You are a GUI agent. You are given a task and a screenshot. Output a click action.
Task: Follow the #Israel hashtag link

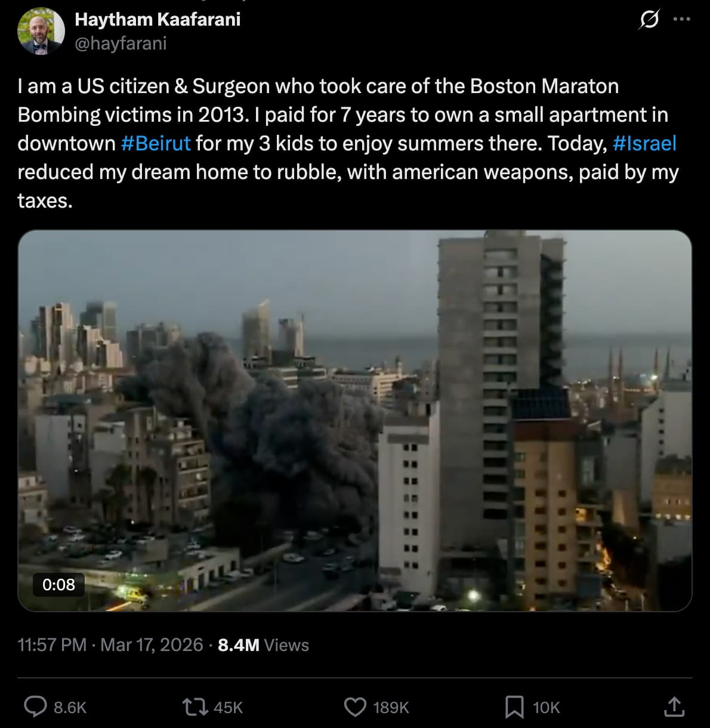pyautogui.click(x=644, y=143)
